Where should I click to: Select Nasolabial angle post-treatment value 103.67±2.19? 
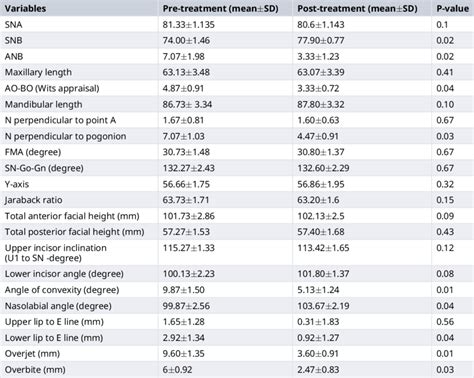pos(323,306)
